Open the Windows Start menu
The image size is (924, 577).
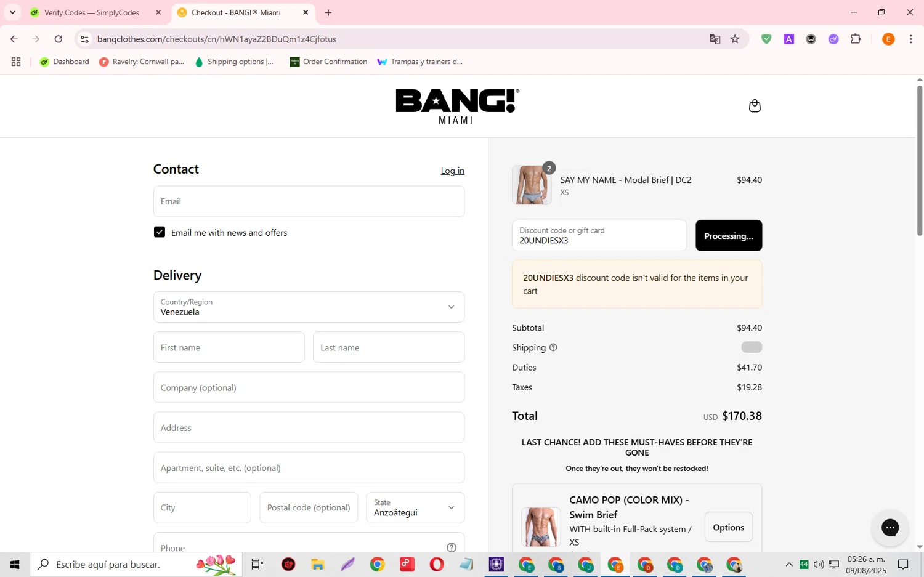pyautogui.click(x=15, y=564)
